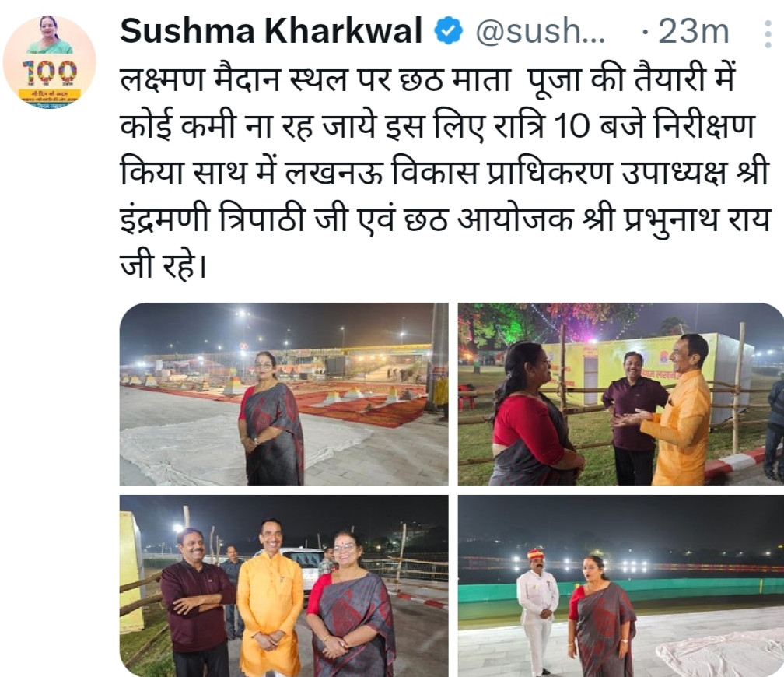View bottom-left photo of three people posing
Viewport: 784px width, 677px height.
pos(284,586)
